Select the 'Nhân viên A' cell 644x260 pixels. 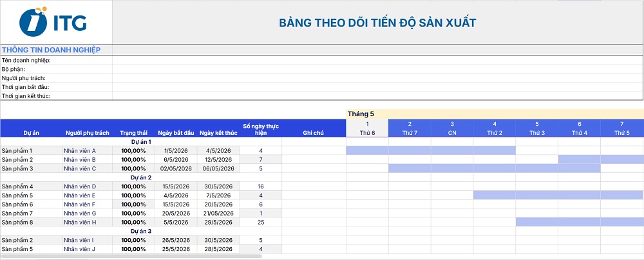tap(88, 150)
